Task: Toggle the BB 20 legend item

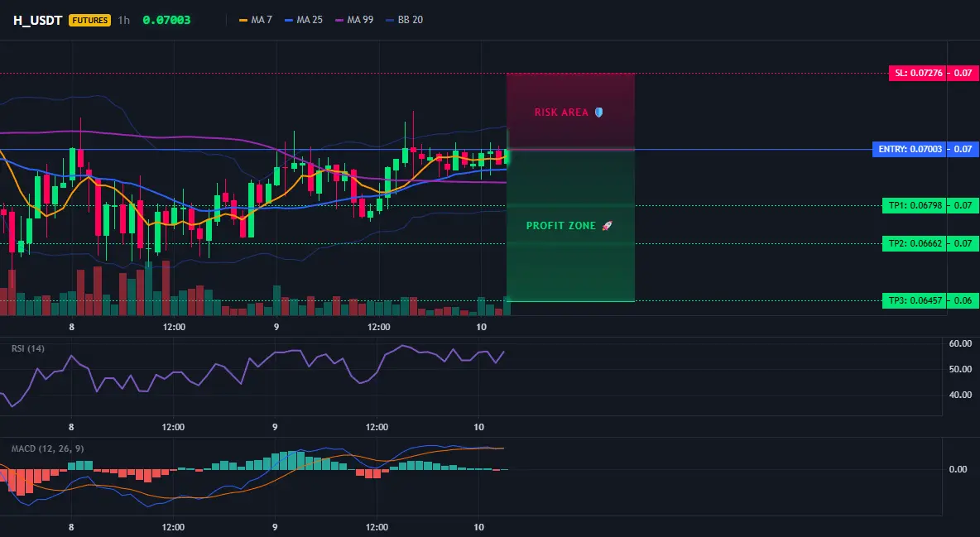Action: pos(405,20)
